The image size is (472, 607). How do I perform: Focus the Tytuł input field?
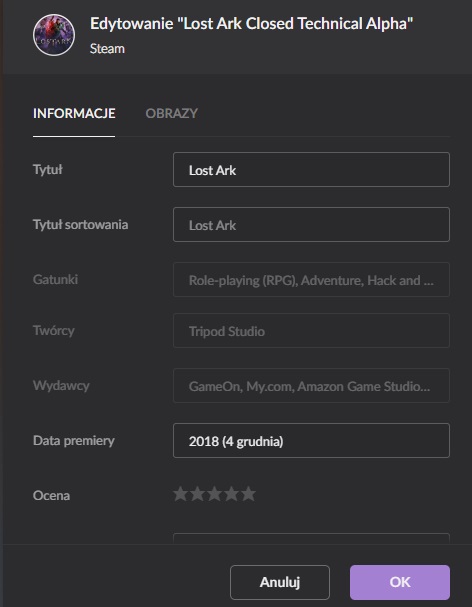(x=311, y=170)
